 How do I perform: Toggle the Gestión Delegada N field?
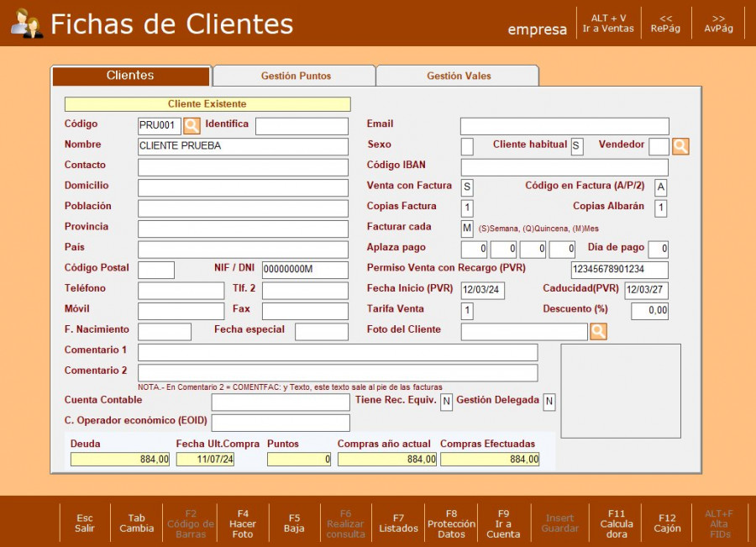[549, 402]
